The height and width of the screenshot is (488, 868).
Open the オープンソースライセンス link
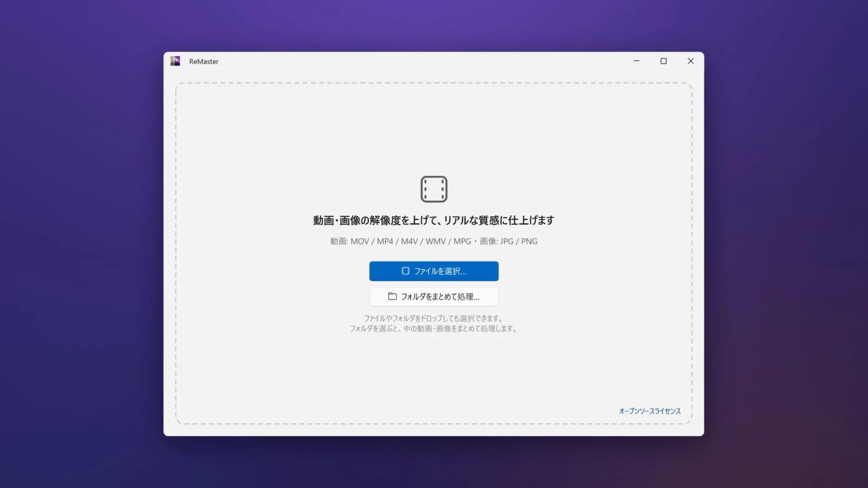click(649, 411)
